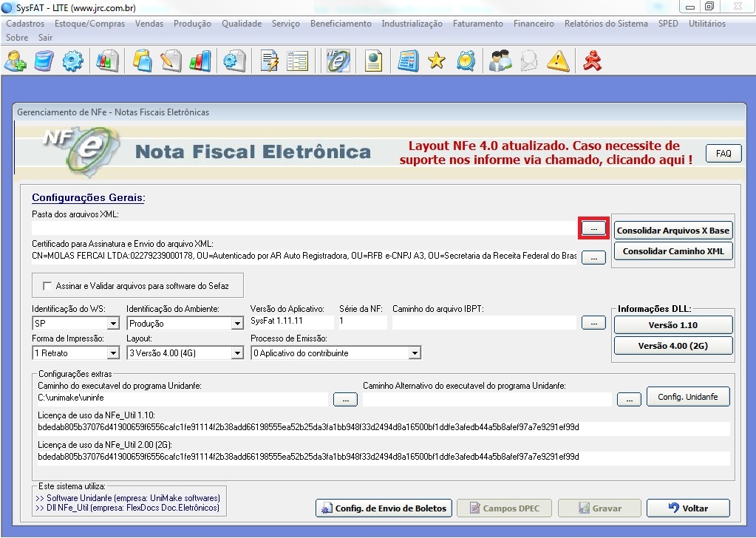Open the red-green-blue bar chart icon
The width and height of the screenshot is (756, 538).
[x=200, y=61]
